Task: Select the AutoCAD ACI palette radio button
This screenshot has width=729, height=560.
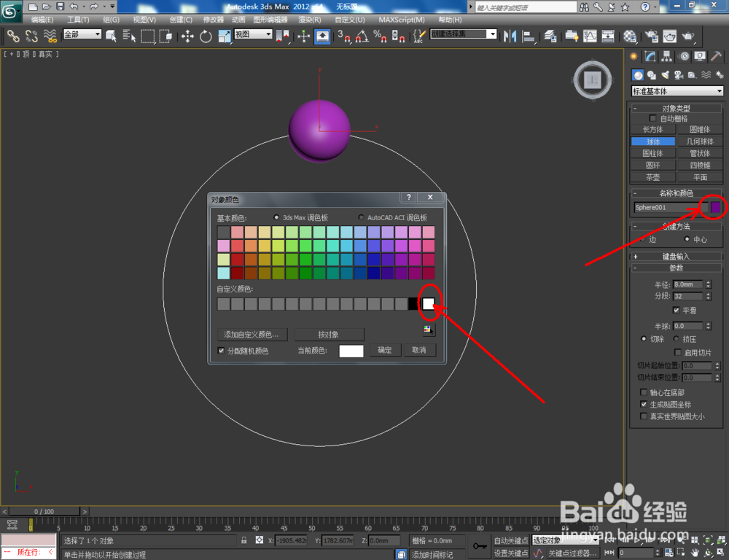Action: pos(361,217)
